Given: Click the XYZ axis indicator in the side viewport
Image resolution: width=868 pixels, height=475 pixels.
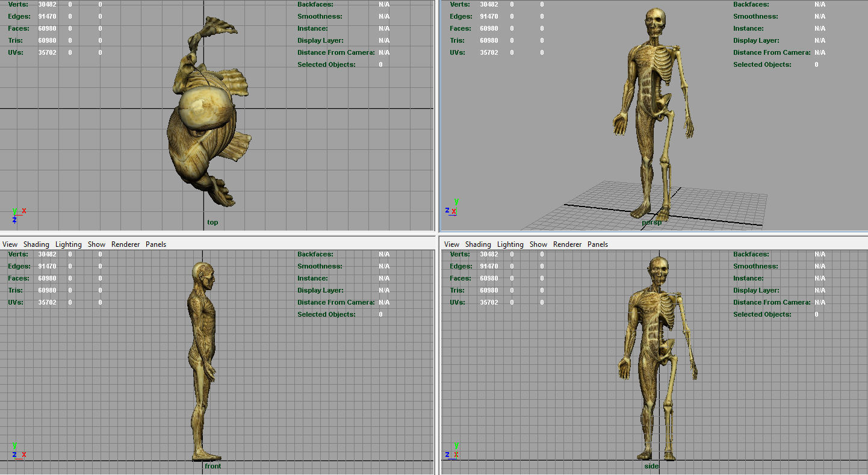Looking at the screenshot, I should 452,451.
